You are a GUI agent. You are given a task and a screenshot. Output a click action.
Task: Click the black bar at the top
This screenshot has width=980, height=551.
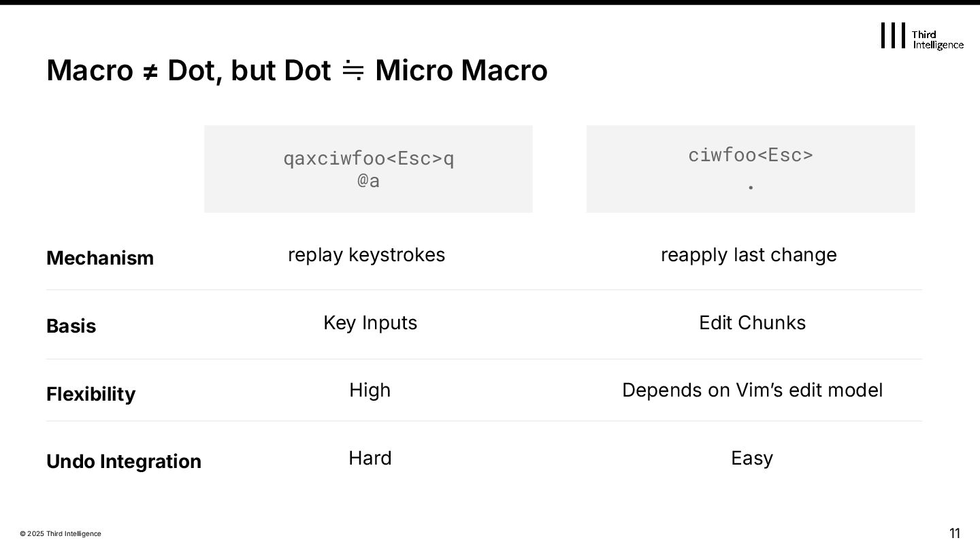click(x=490, y=3)
